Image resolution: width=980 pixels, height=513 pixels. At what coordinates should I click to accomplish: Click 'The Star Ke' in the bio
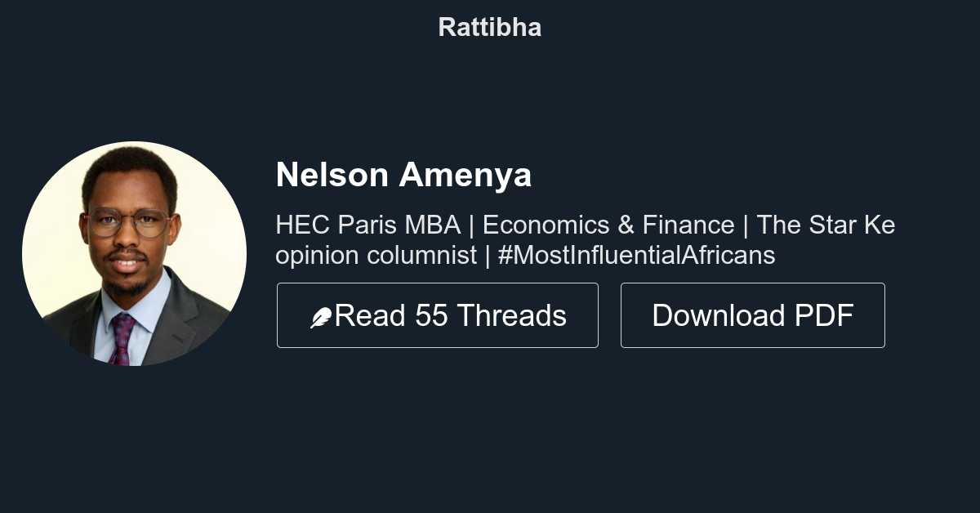point(825,225)
